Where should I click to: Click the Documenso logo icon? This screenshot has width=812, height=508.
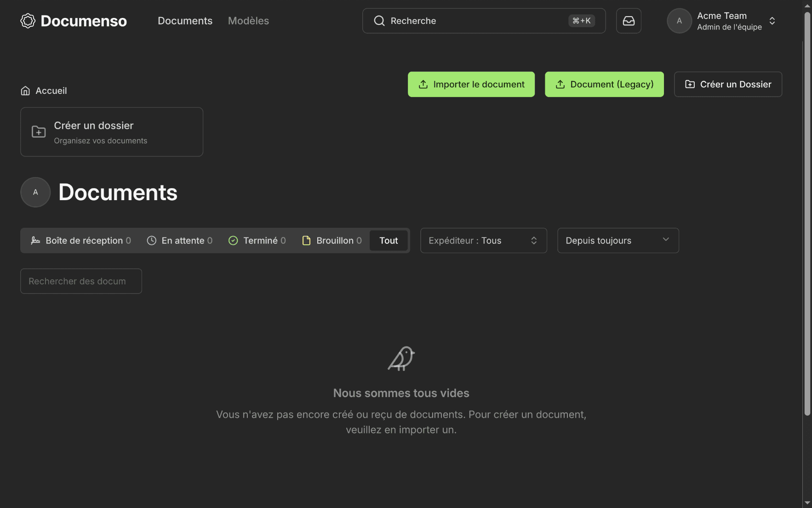point(28,21)
